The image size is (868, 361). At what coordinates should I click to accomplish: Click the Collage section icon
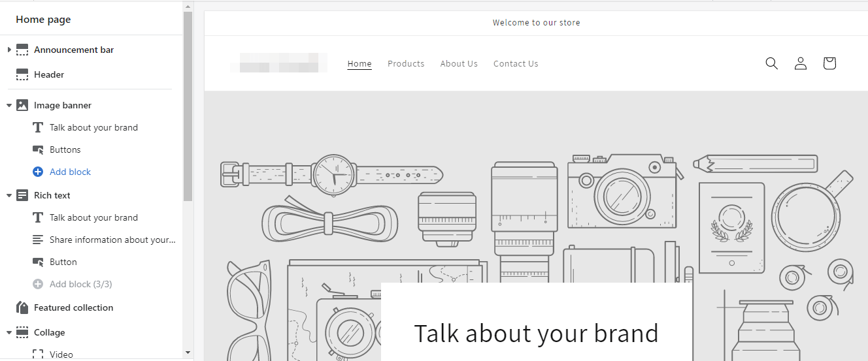coord(22,332)
